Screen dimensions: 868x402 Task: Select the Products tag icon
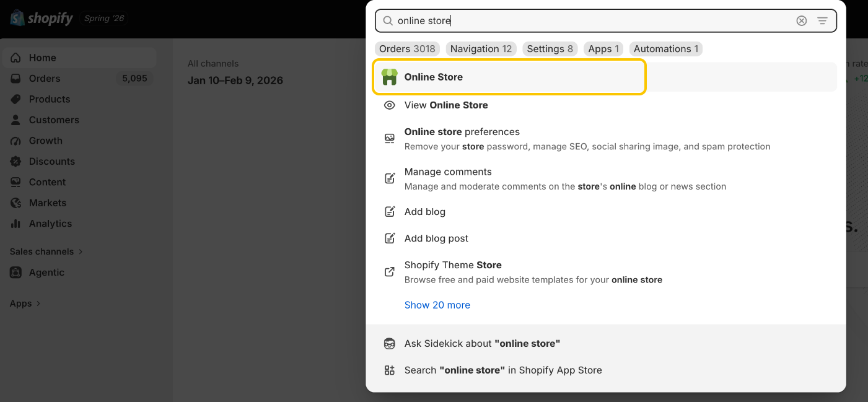(16, 99)
